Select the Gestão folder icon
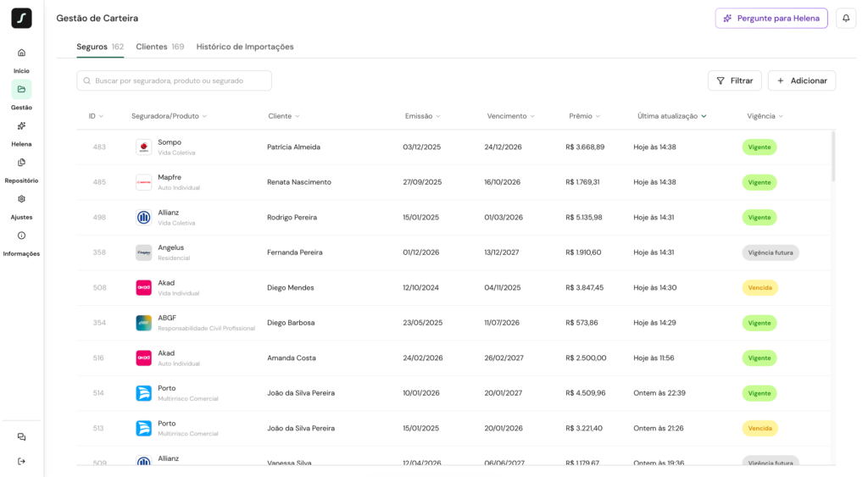Image resolution: width=868 pixels, height=477 pixels. click(x=21, y=89)
